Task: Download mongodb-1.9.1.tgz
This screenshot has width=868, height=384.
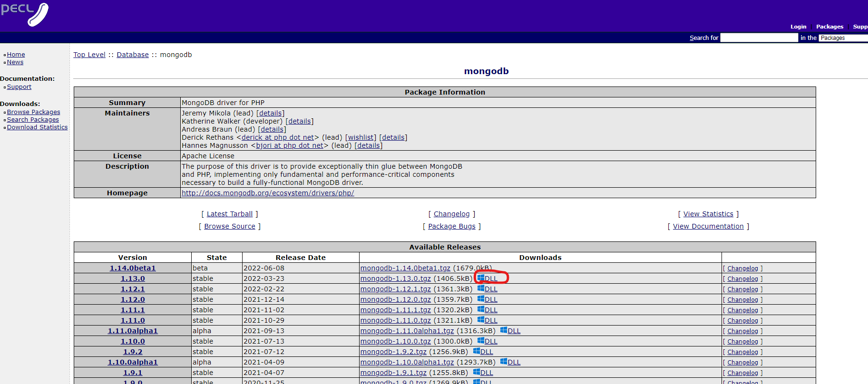Action: point(393,373)
